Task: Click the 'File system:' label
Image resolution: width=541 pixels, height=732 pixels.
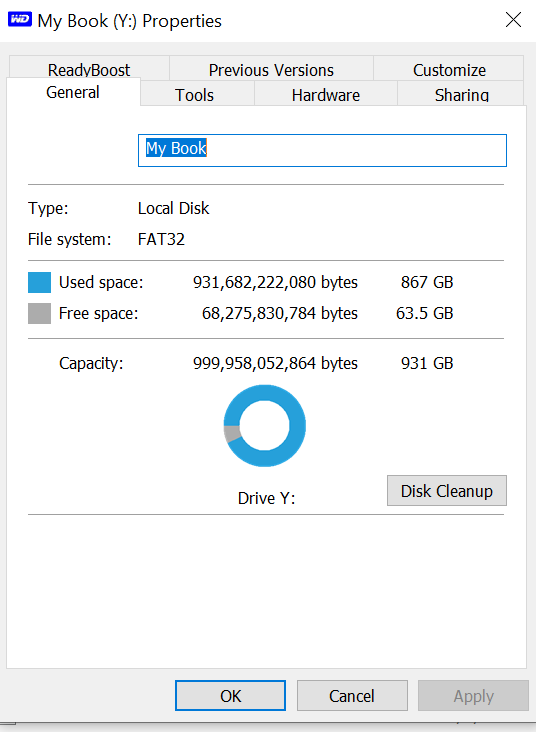Action: point(70,239)
